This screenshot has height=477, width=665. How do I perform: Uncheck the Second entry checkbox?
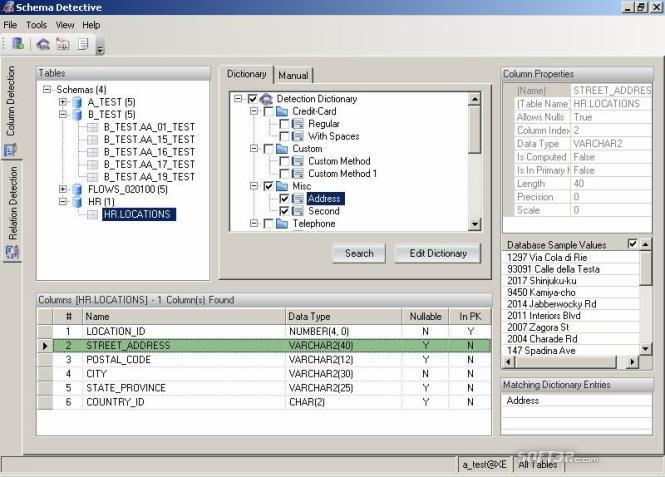click(x=285, y=211)
